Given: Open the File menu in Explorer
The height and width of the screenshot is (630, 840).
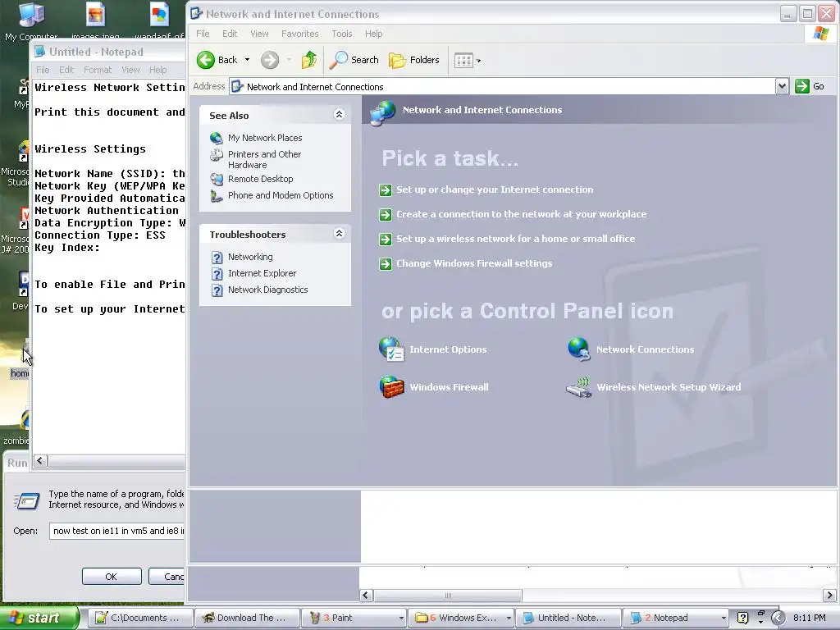Looking at the screenshot, I should (203, 34).
